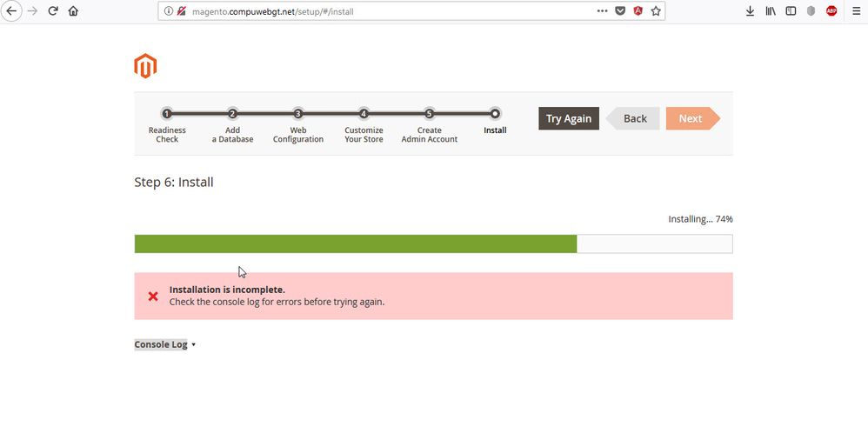The image size is (868, 440).
Task: Open the browser downloads panel
Action: click(x=750, y=11)
